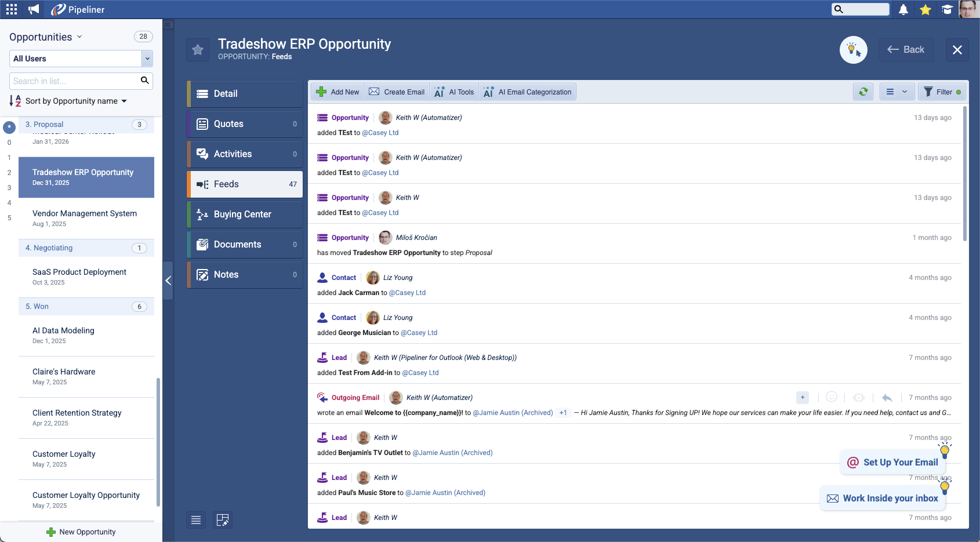Click the favorite star beside the opportunity title
Viewport: 980px width, 542px height.
click(x=198, y=50)
